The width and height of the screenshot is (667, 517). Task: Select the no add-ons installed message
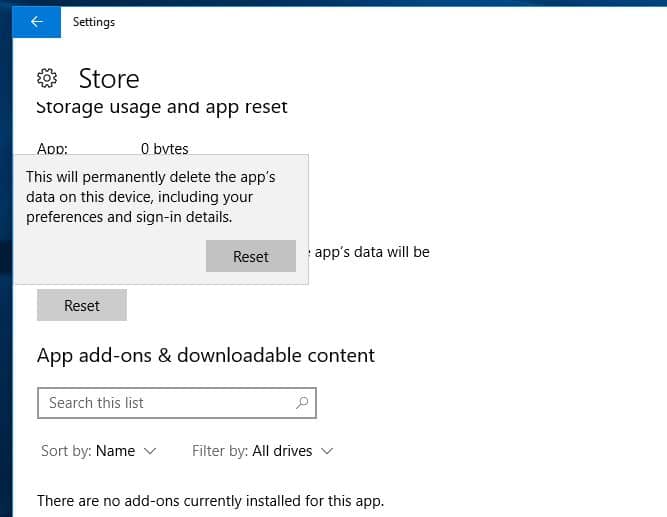pos(211,501)
